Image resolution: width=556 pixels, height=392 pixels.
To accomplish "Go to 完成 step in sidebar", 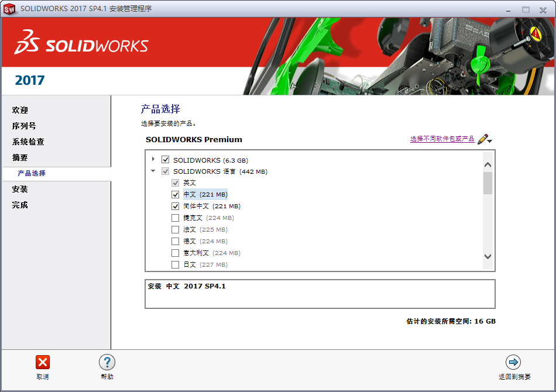I will pyautogui.click(x=20, y=205).
